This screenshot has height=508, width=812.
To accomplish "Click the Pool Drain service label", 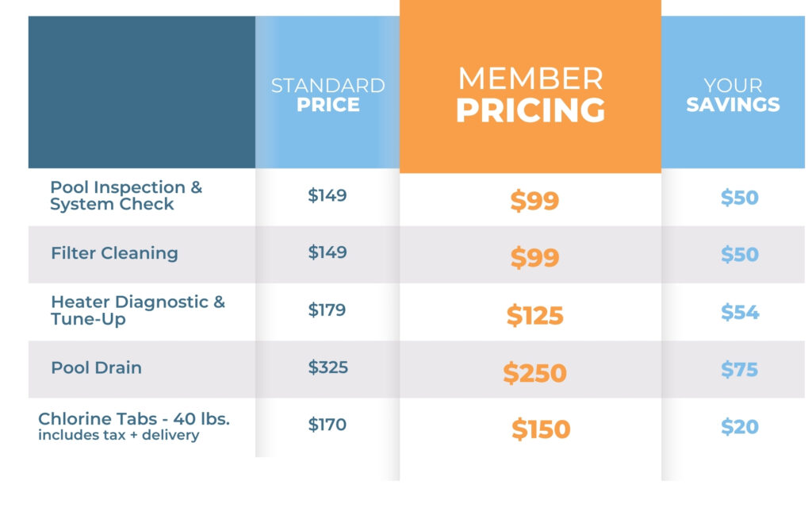I will click(x=96, y=368).
